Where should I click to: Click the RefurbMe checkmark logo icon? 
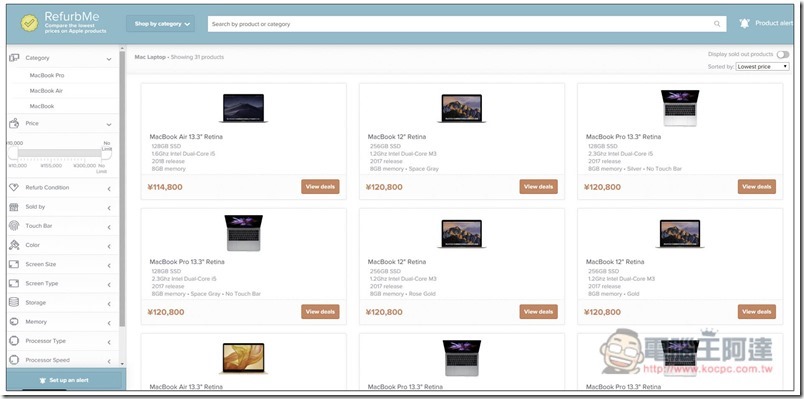click(29, 23)
